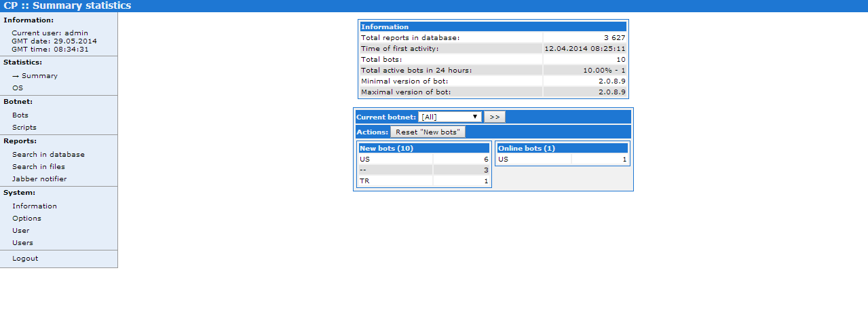Viewport: 868px width, 317px height.
Task: Click the Total active bots in 24 hours label
Action: click(x=416, y=71)
